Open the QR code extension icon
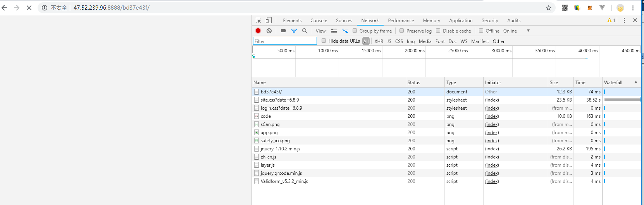The image size is (644, 205). (565, 8)
